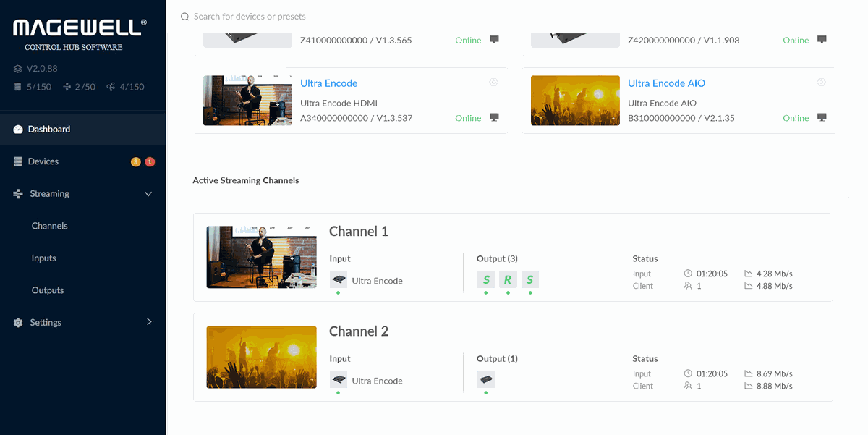The width and height of the screenshot is (868, 435).
Task: Click the Ultra Encode AIO concert thumbnail
Action: [x=575, y=101]
